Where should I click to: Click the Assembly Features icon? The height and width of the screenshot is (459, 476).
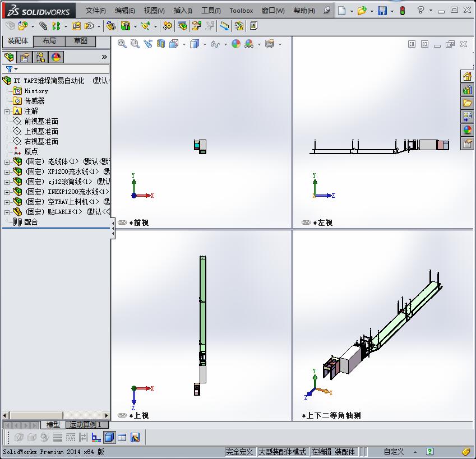126,26
